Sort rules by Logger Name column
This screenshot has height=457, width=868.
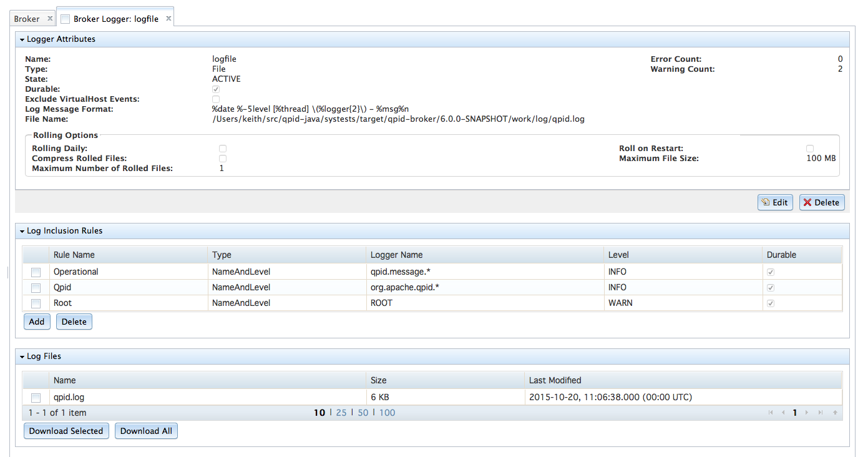(x=397, y=255)
